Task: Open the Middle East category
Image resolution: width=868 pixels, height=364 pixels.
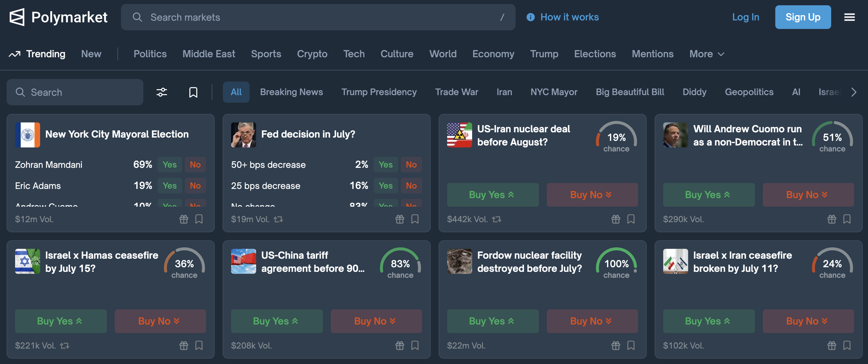Action: (x=208, y=54)
